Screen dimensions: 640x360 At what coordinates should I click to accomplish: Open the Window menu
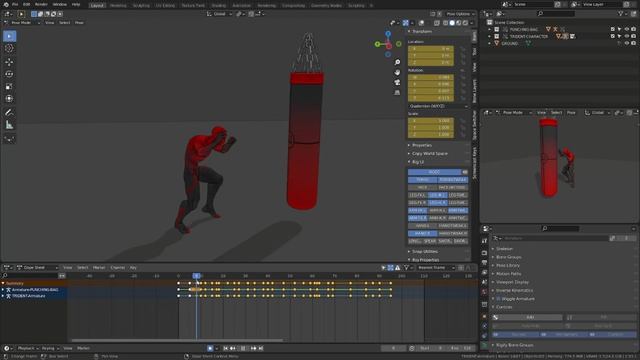pos(60,4)
